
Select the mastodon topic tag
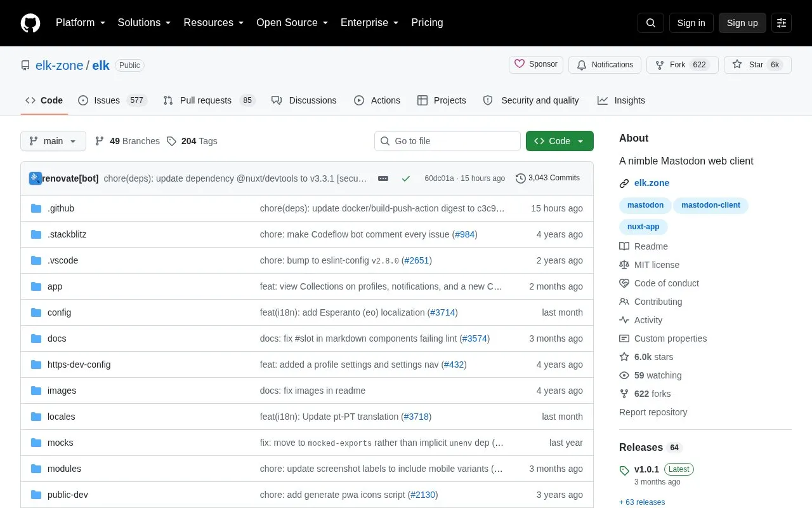tap(645, 205)
